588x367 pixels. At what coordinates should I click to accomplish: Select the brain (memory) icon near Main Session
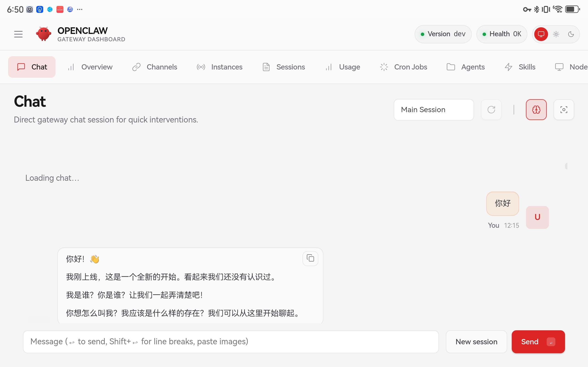[536, 109]
